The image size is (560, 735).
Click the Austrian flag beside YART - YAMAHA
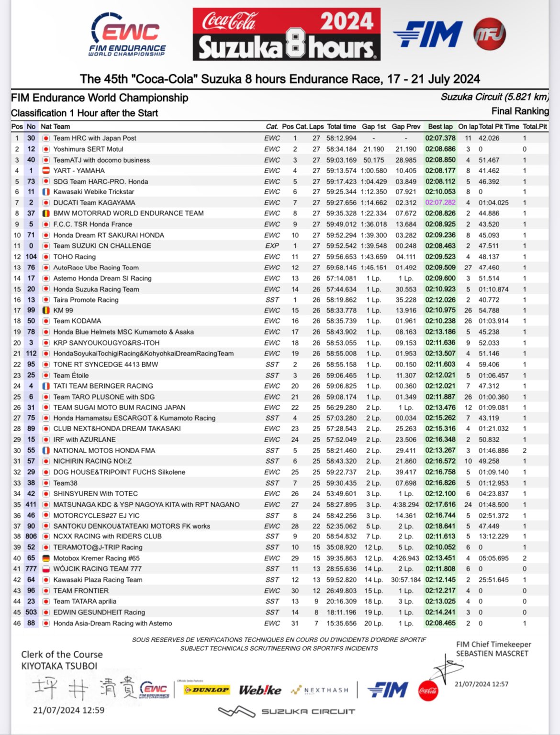tap(46, 171)
